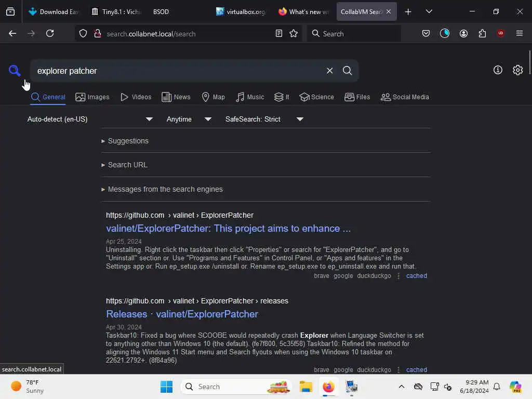Clear the explorer patcher query
The image size is (532, 399).
point(329,71)
